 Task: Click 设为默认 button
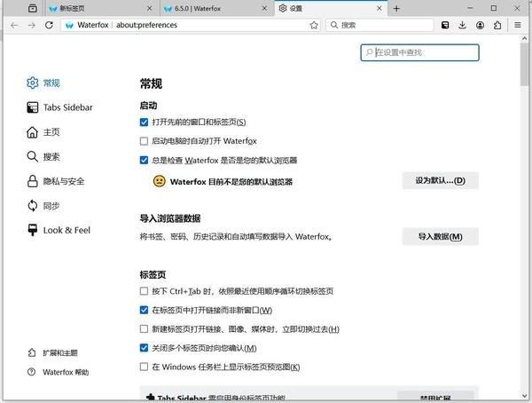point(441,180)
